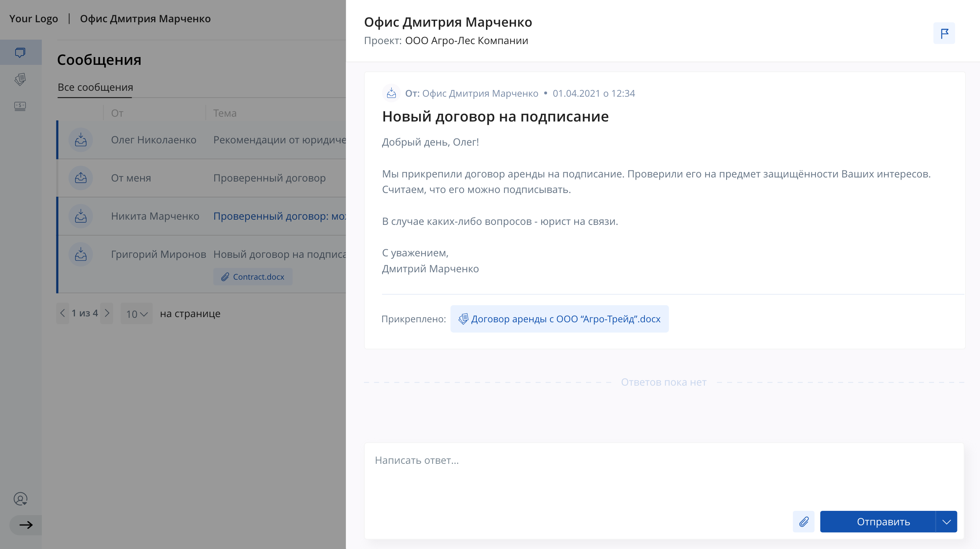
Task: Click the paperclip attach file button
Action: [x=804, y=522]
